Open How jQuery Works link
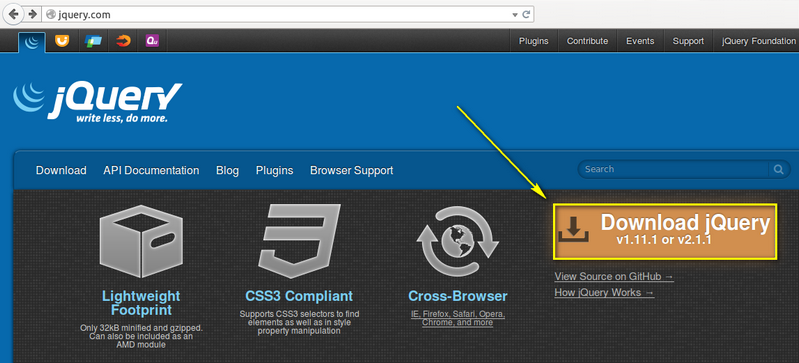 point(604,293)
